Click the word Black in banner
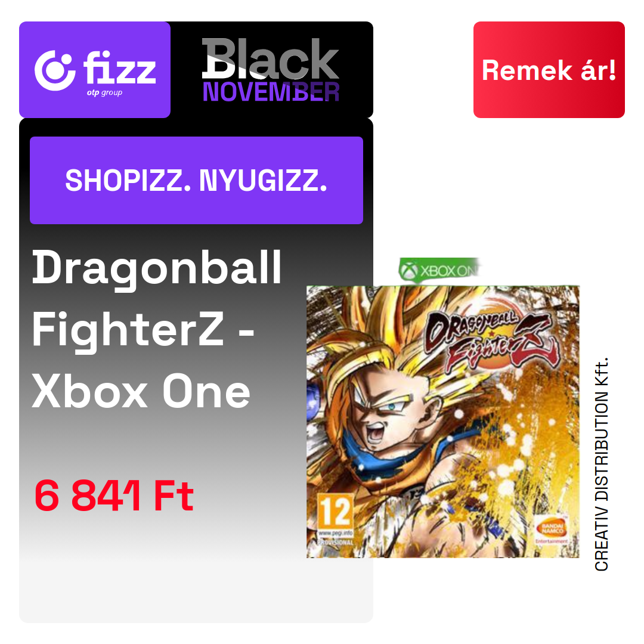 coord(271,58)
